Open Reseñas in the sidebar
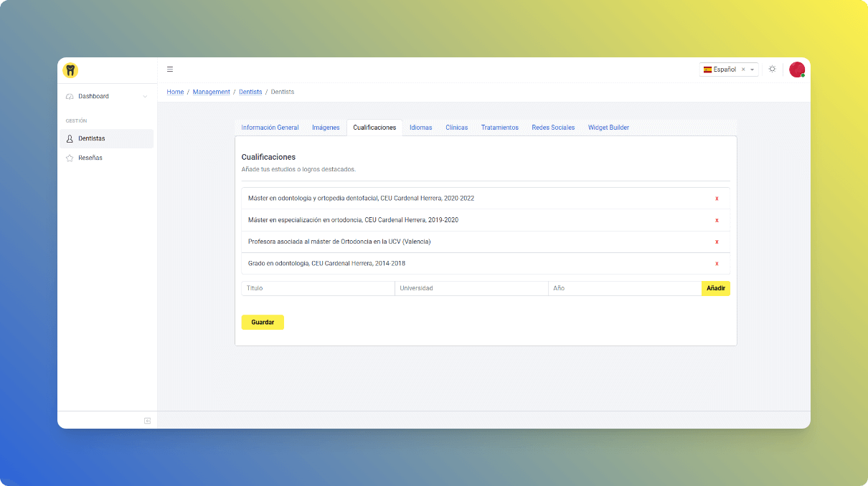The image size is (868, 486). (x=90, y=158)
